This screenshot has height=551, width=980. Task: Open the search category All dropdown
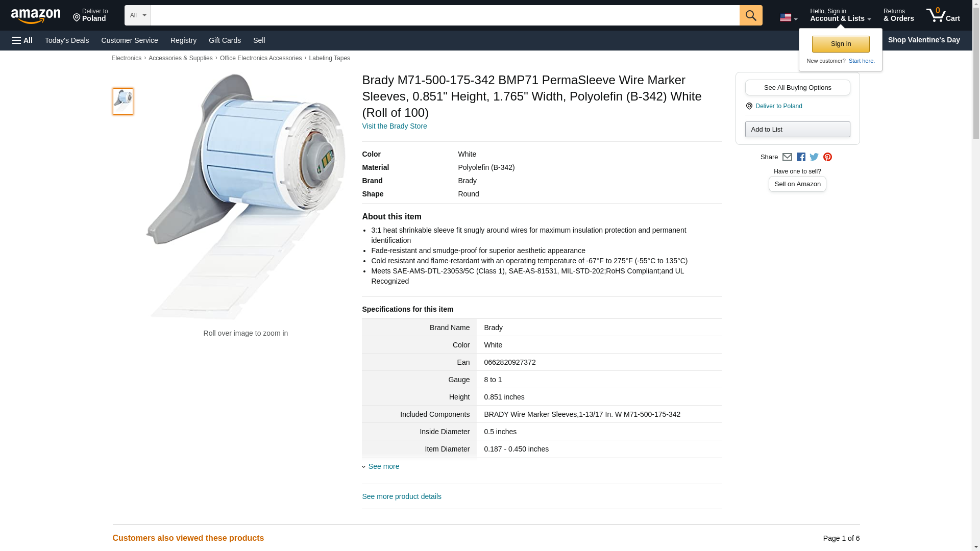click(137, 15)
